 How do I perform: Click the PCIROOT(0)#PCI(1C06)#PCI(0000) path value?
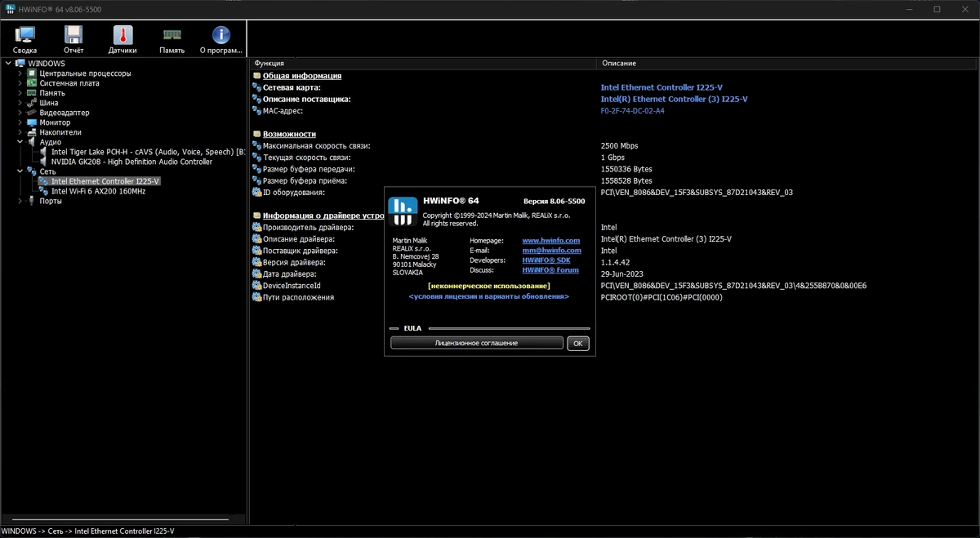[x=661, y=298]
